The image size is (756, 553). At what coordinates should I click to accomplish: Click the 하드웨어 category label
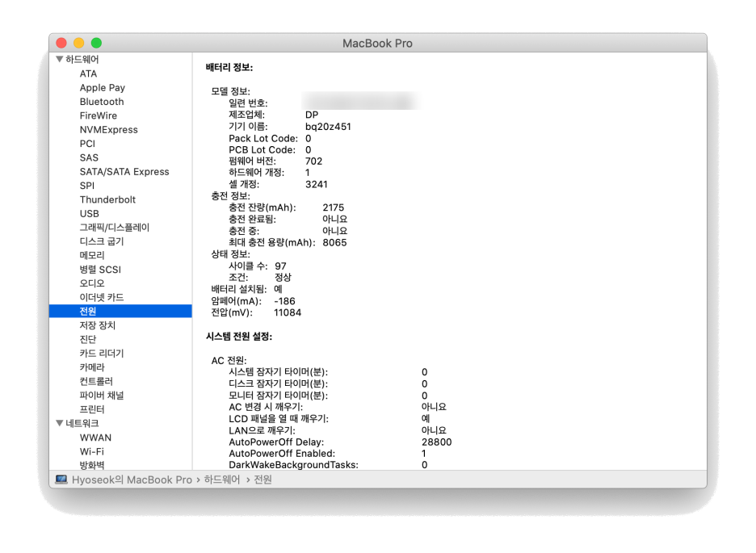(82, 59)
